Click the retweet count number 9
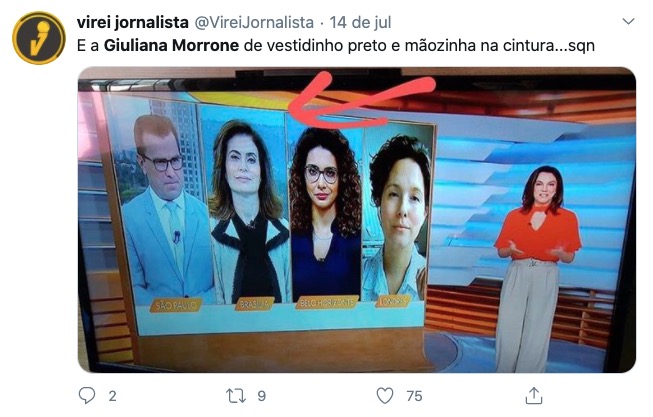This screenshot has height=417, width=653. coord(262,396)
